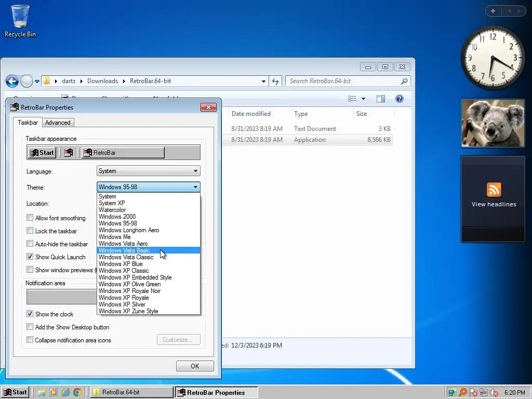This screenshot has height=399, width=532.
Task: Click OK in RetroBar Properties
Action: tap(195, 366)
